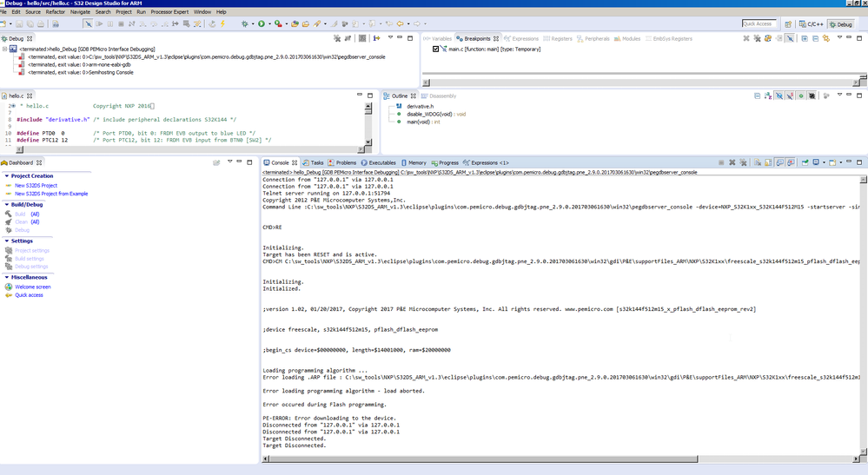Viewport: 868px width, 475px height.
Task: Switch to the Problems tab
Action: [342, 162]
